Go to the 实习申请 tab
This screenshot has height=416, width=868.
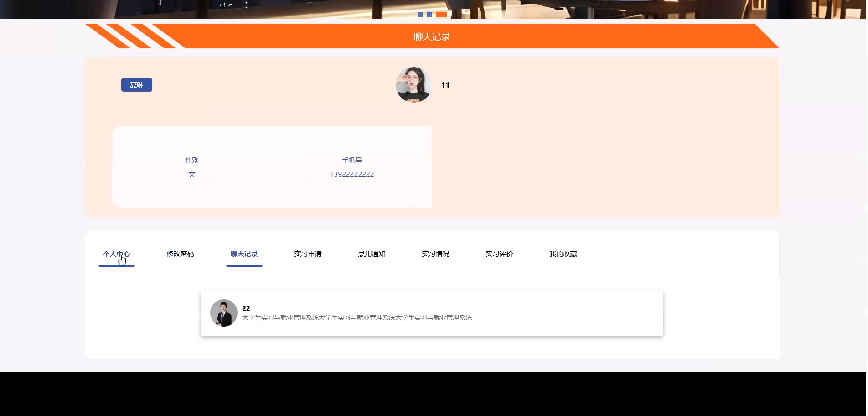308,254
